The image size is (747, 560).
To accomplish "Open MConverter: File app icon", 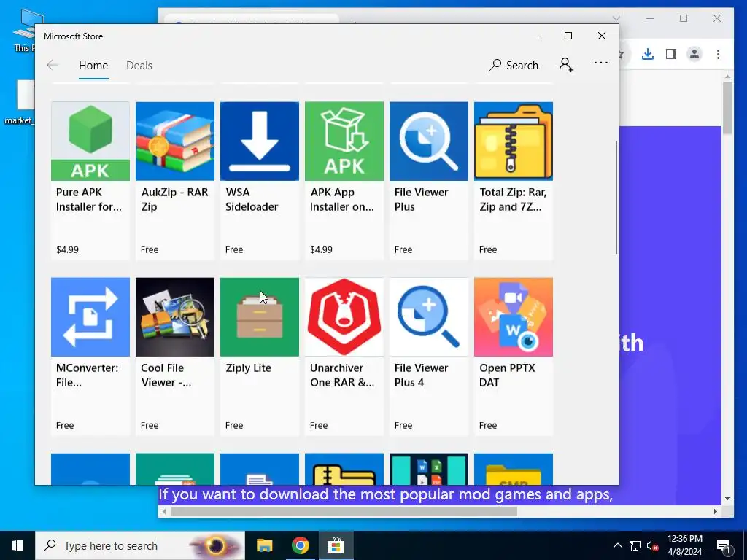I will (x=90, y=316).
